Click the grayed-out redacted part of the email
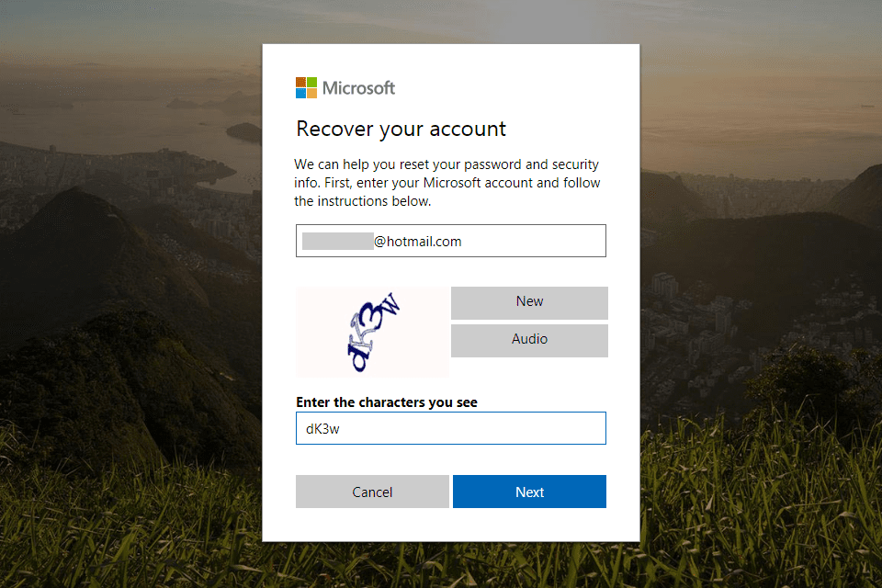Image resolution: width=882 pixels, height=588 pixels. (337, 241)
